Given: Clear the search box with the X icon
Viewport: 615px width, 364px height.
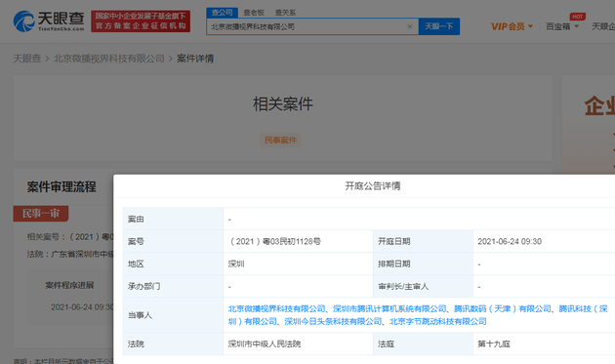Looking at the screenshot, I should point(409,26).
